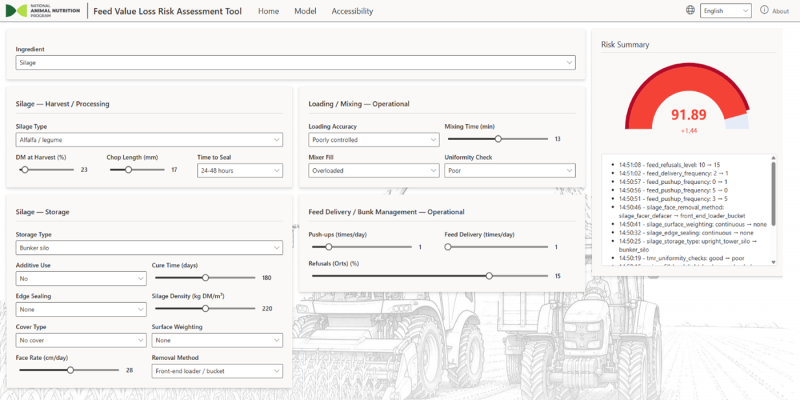Open the Removal Method dropdown
This screenshot has height=400, width=800.
[217, 371]
